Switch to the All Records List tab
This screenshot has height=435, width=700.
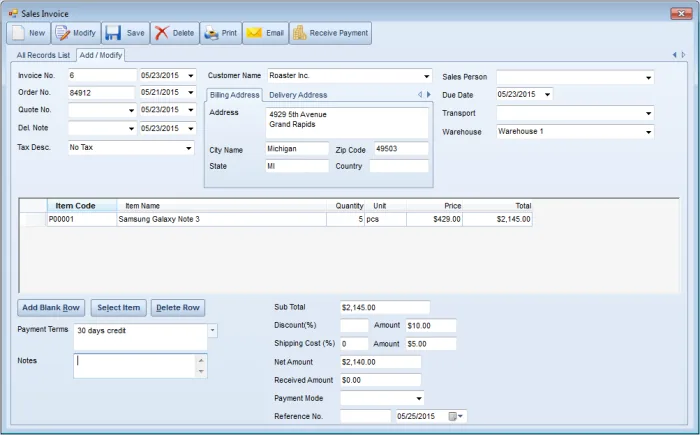coord(43,55)
